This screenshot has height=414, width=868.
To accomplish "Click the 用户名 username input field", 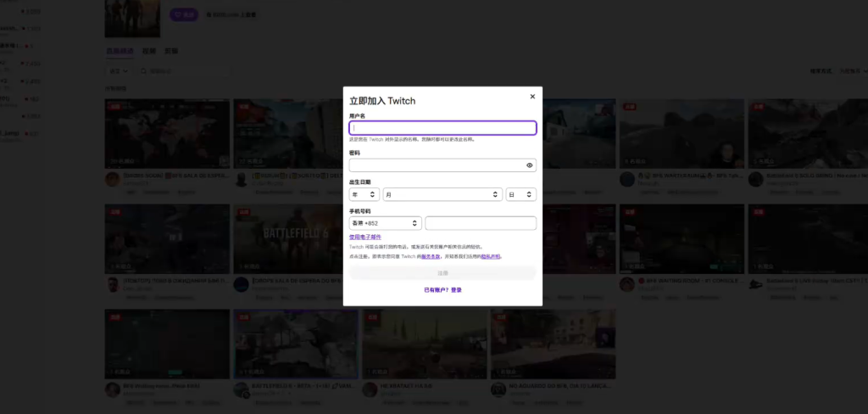I will [x=442, y=128].
